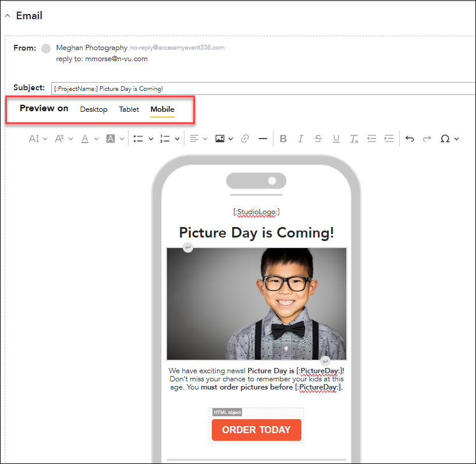
Task: Insert a horizontal line
Action: tap(263, 139)
